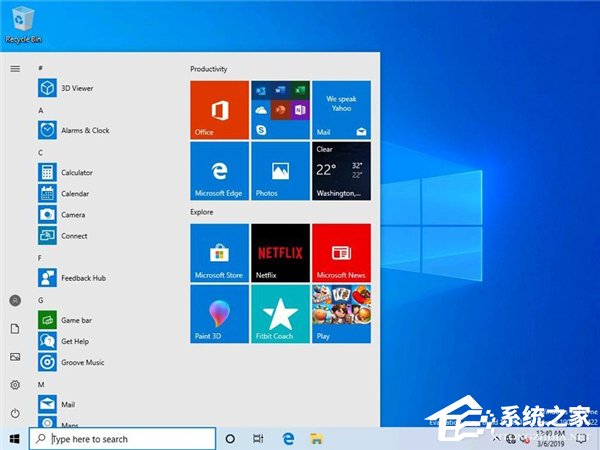Click the letter C group header
Screen dimensions: 600x450
tap(40, 152)
